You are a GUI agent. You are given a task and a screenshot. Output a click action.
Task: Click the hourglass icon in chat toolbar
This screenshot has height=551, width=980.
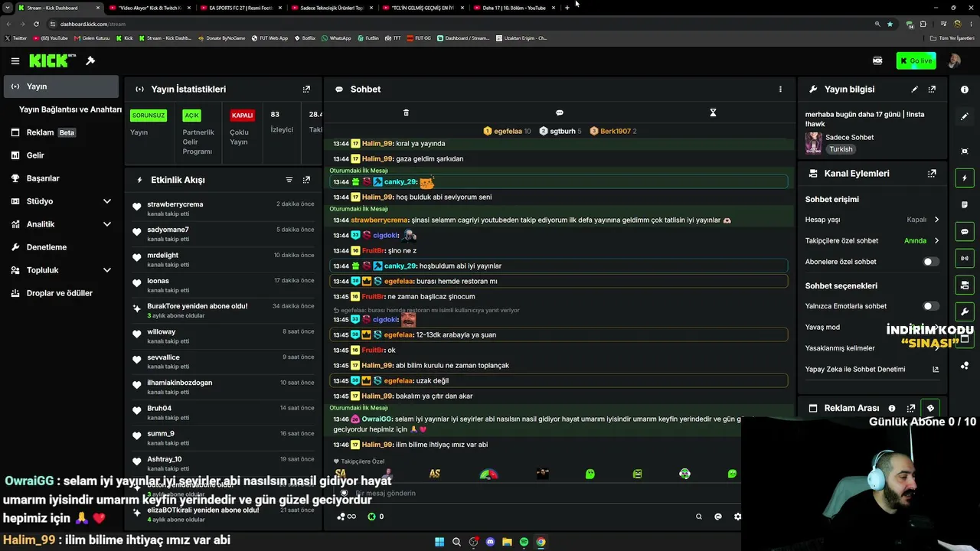click(x=713, y=112)
